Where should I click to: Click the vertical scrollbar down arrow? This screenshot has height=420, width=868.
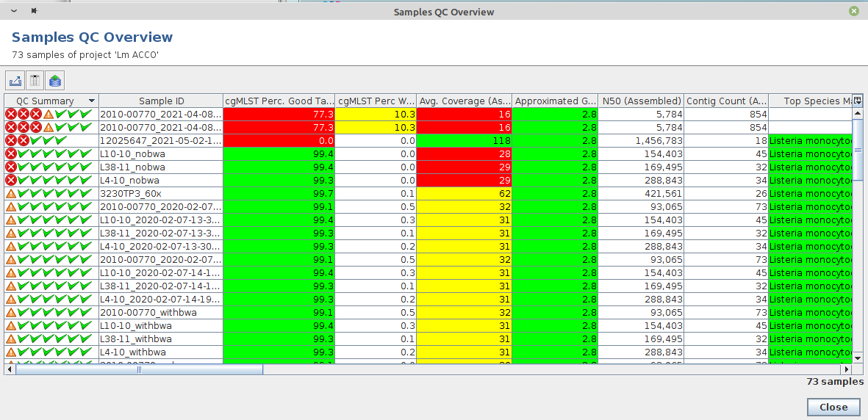857,358
